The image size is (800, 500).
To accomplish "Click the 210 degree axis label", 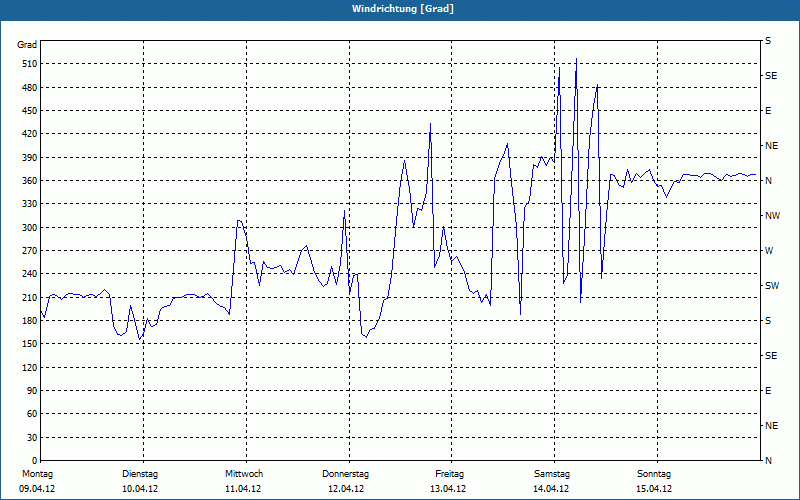I will [29, 297].
